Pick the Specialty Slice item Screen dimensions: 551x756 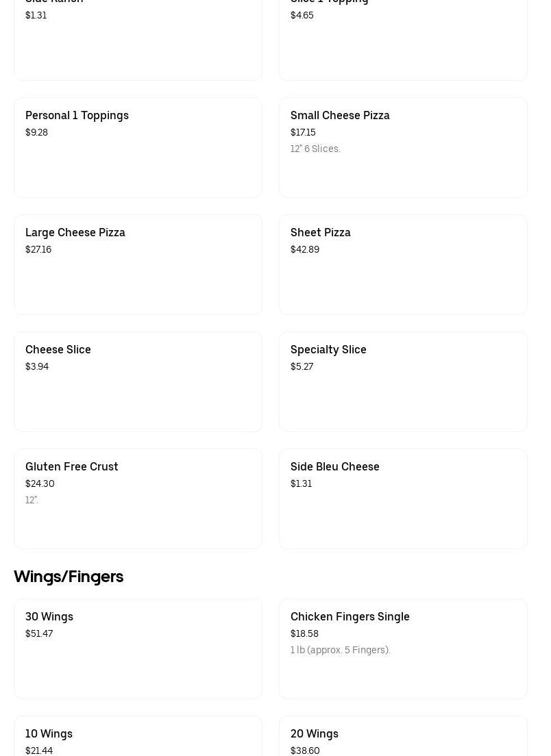(403, 381)
